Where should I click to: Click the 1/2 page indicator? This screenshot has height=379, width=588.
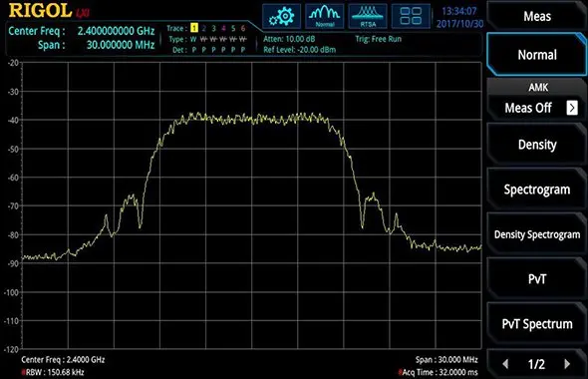coord(536,364)
